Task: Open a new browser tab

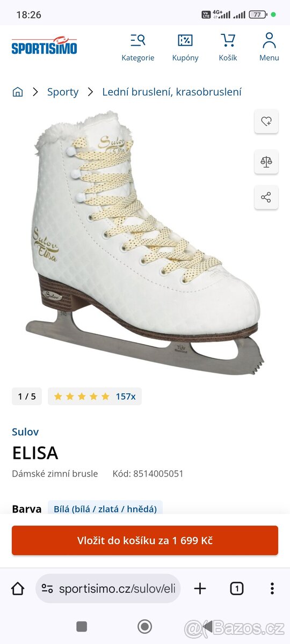Action: click(x=200, y=589)
